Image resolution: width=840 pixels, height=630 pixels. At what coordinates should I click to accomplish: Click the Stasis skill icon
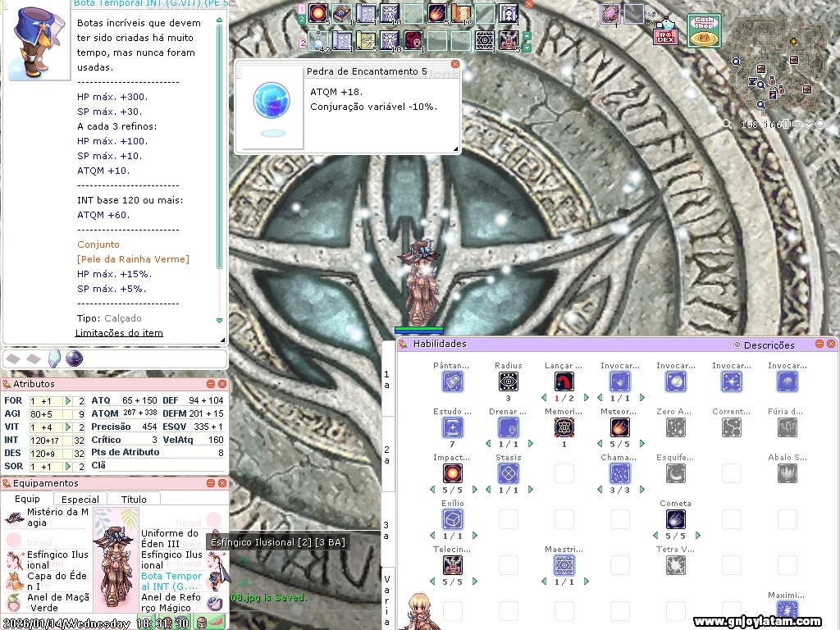pos(509,473)
